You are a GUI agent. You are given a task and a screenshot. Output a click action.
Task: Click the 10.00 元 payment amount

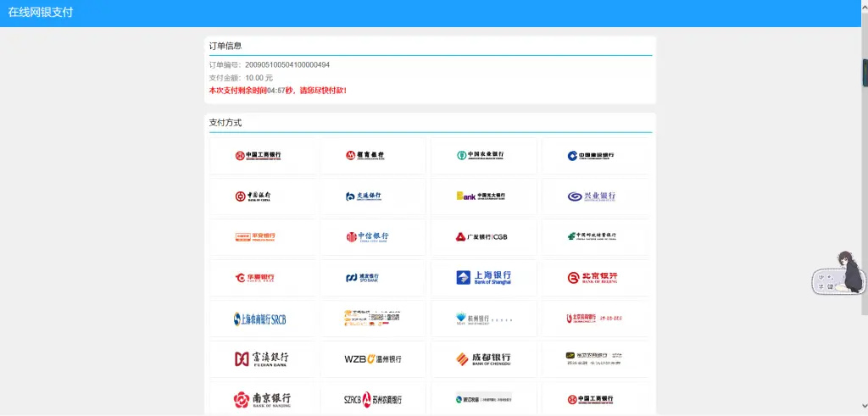point(259,78)
